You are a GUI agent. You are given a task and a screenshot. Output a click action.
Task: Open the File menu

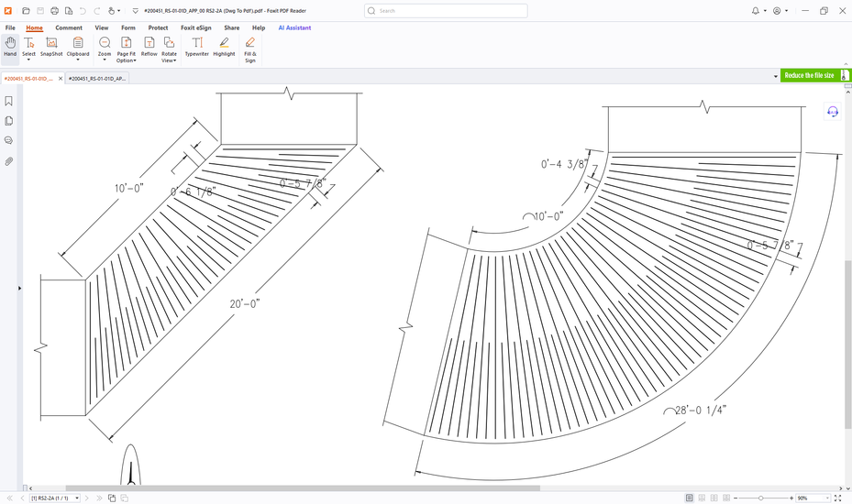coord(10,27)
